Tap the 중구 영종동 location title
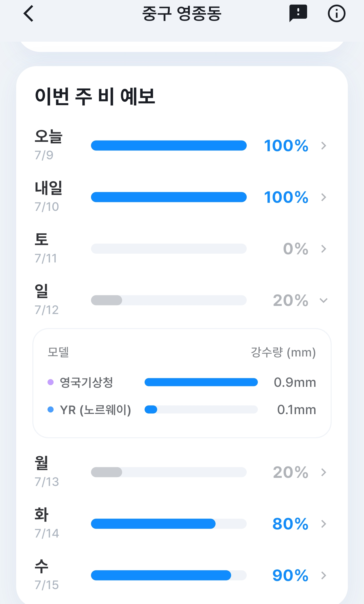 [182, 14]
